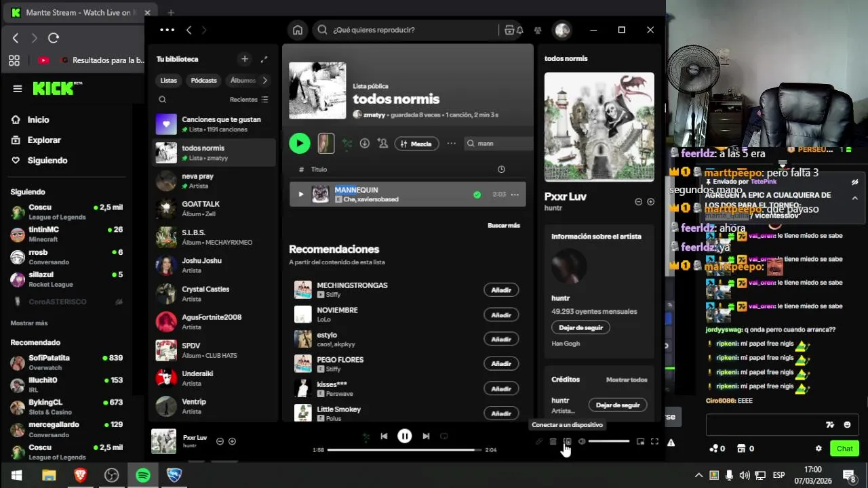
Task: Open Crystal Castles artist in library
Action: pos(214,293)
